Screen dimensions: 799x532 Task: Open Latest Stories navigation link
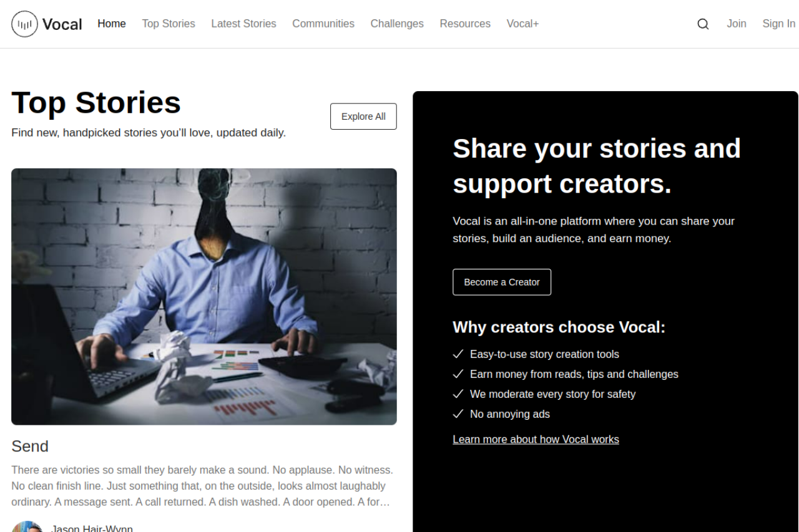(243, 24)
